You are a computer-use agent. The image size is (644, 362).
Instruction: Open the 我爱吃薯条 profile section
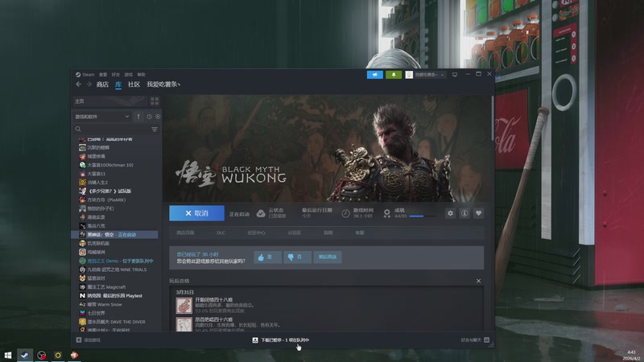tap(163, 84)
